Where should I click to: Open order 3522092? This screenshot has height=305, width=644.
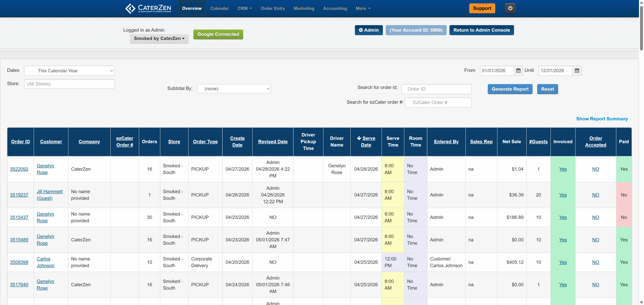pos(19,169)
